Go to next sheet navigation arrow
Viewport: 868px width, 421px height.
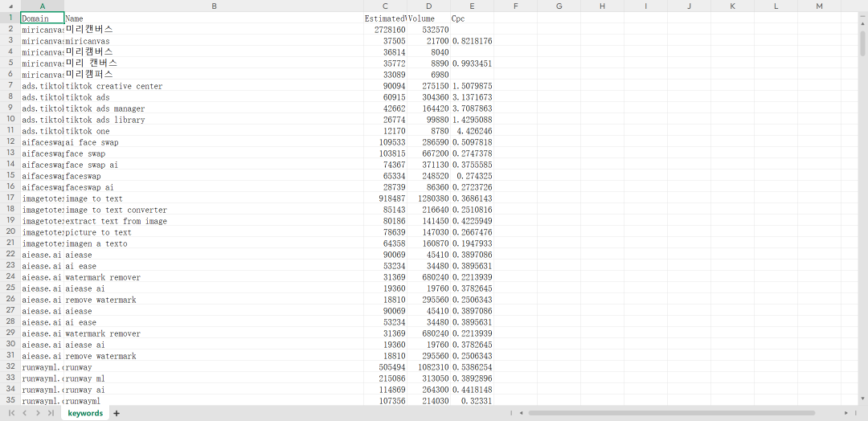tap(38, 413)
